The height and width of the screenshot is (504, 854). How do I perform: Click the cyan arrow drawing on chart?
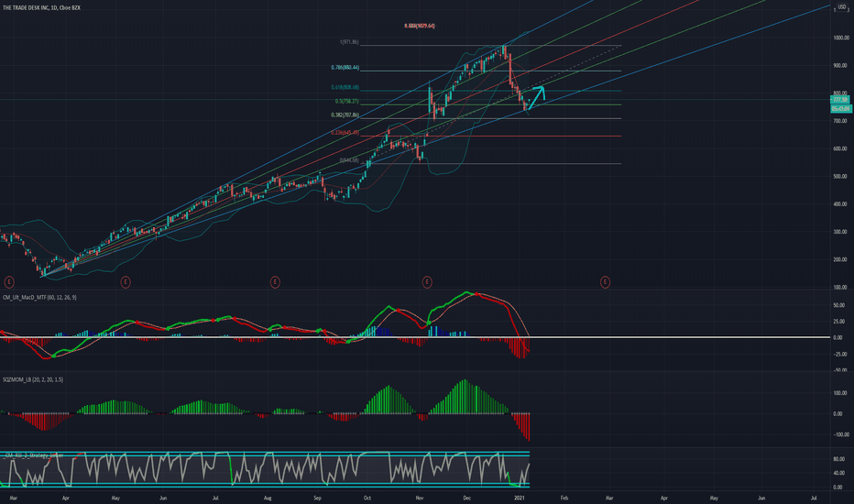[x=536, y=97]
